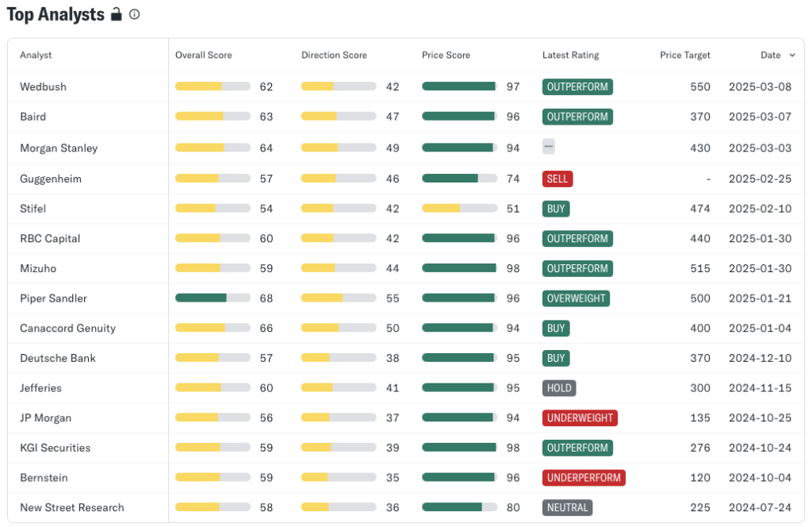Click Piper Sandler's OVERWEIGHT rating badge

pyautogui.click(x=576, y=298)
